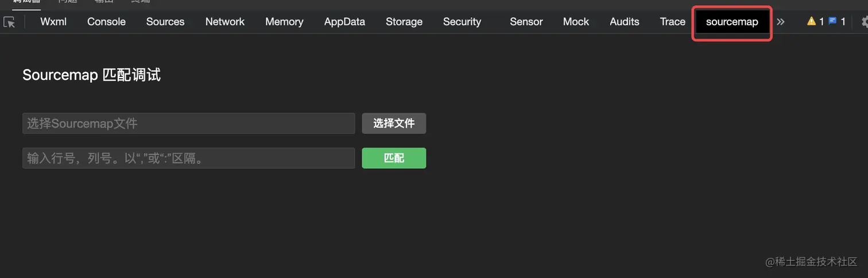The width and height of the screenshot is (868, 278).
Task: Open devtools settings gear icon
Action: (865, 22)
